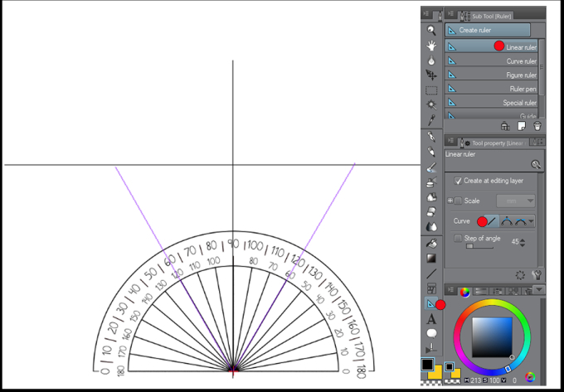
Task: Reset tool properties to initial settings
Action: [x=520, y=275]
